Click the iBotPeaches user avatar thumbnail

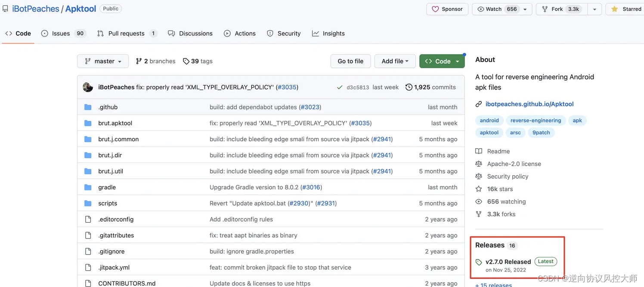88,87
